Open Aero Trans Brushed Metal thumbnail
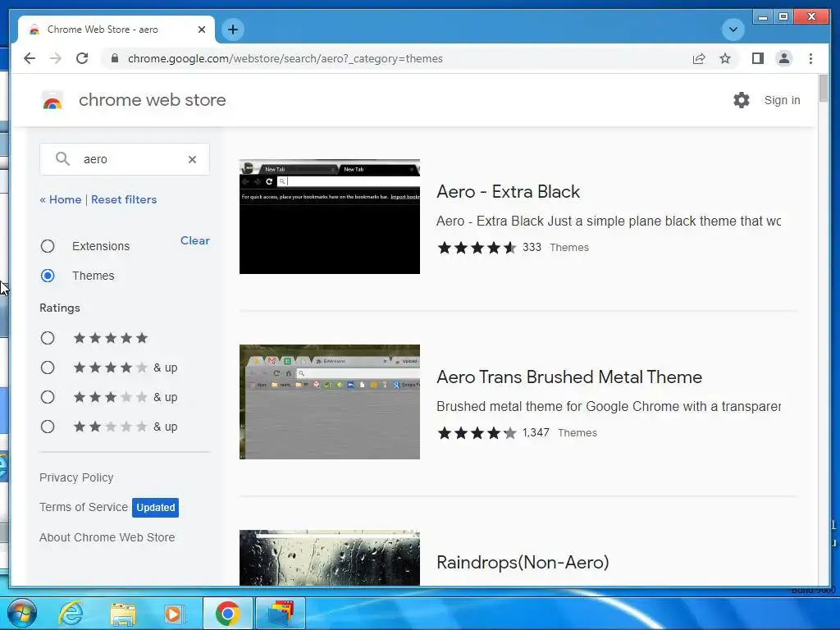 [330, 402]
